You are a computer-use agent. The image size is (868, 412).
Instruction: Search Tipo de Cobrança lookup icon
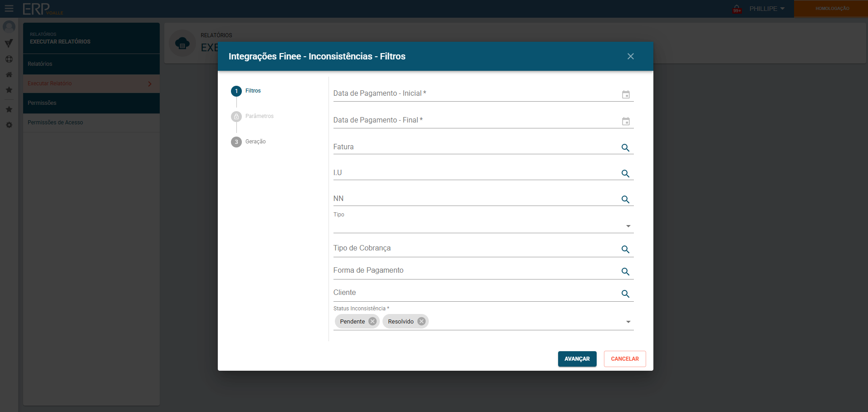point(625,250)
